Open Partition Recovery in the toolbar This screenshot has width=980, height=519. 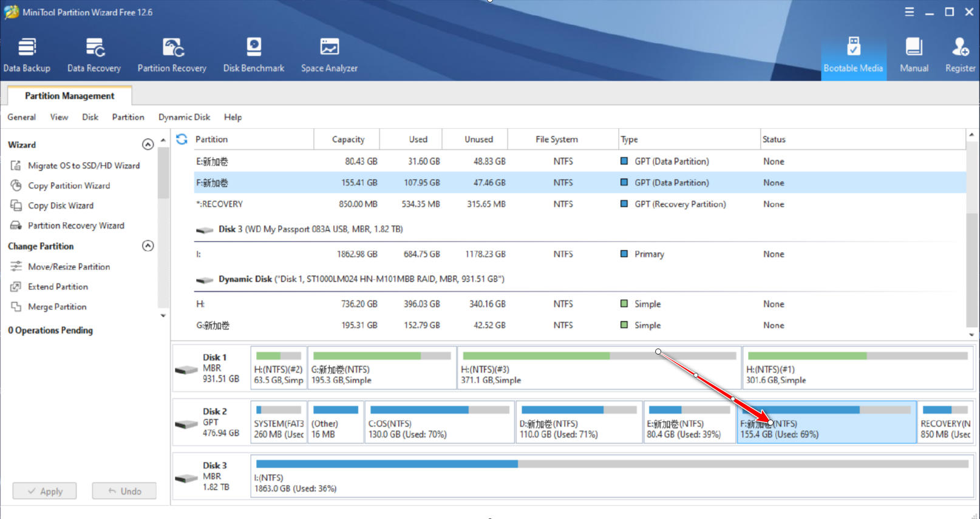point(172,55)
